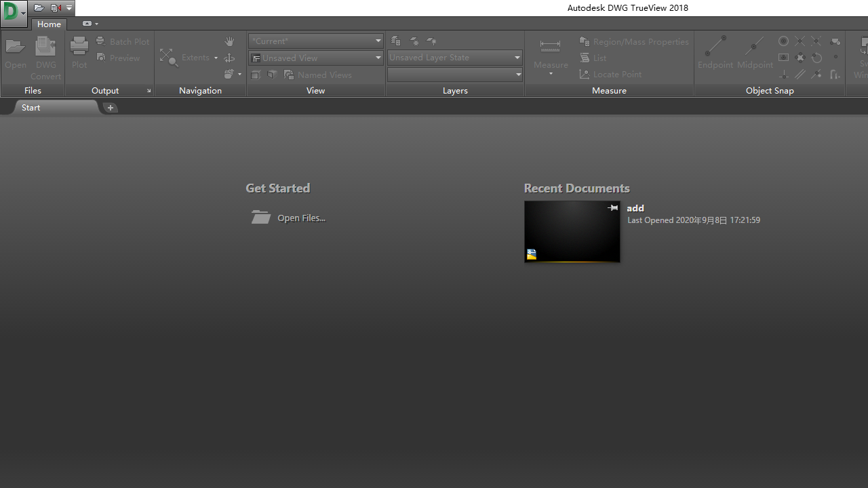Click the Batch Plot tool
This screenshot has width=868, height=488.
123,41
